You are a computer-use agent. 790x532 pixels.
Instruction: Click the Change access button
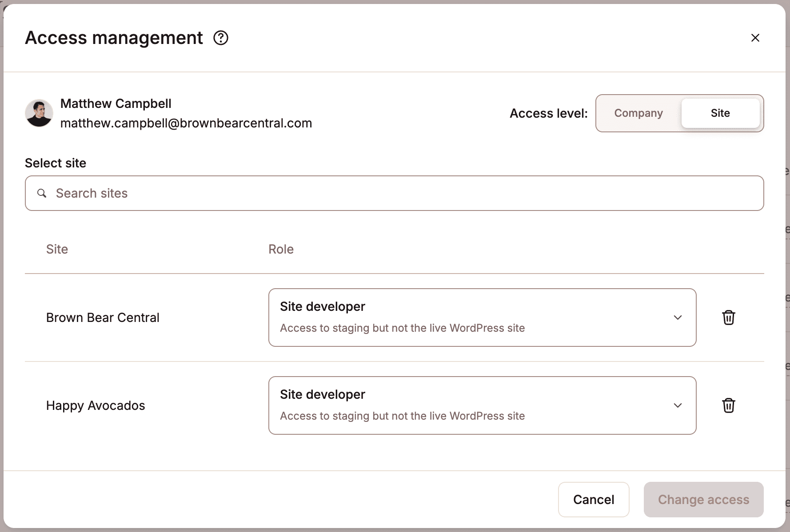pos(703,500)
